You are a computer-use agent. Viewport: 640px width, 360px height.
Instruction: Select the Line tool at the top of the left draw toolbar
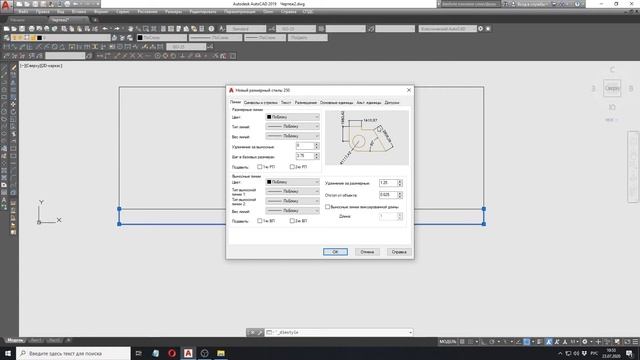(4, 67)
